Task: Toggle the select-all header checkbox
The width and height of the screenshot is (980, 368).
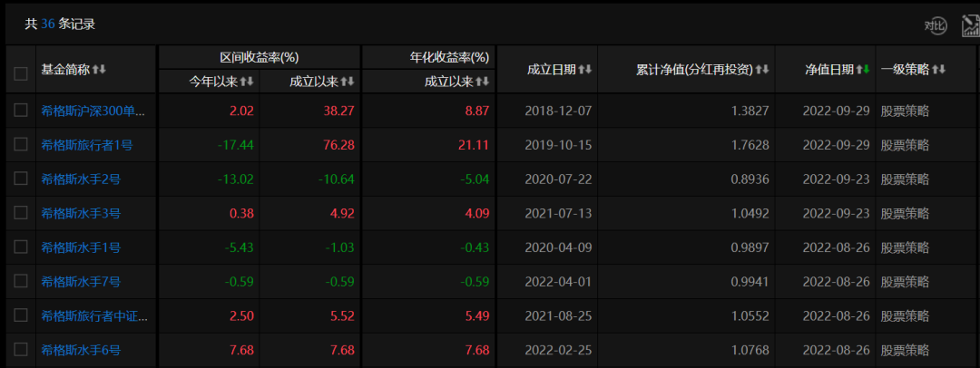Action: [x=21, y=73]
